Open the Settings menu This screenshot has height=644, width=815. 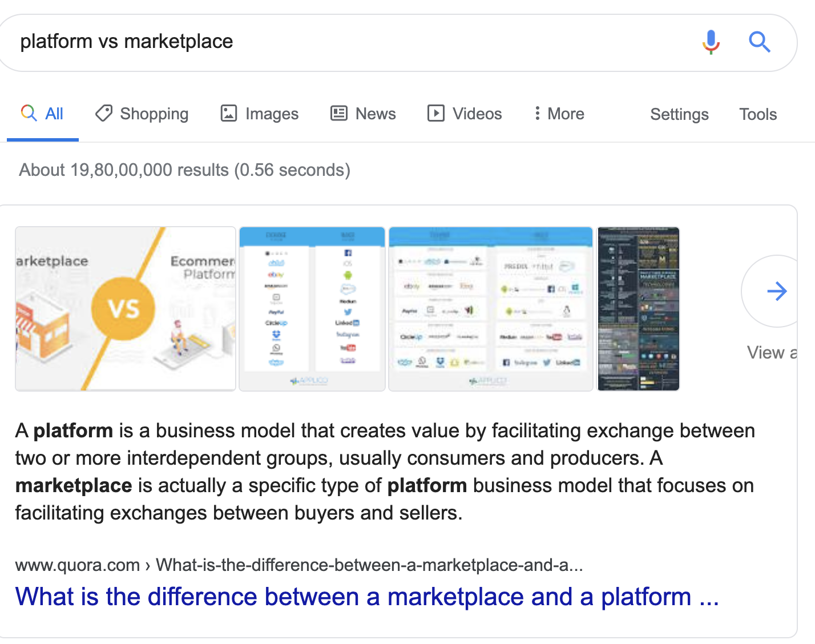pos(679,114)
